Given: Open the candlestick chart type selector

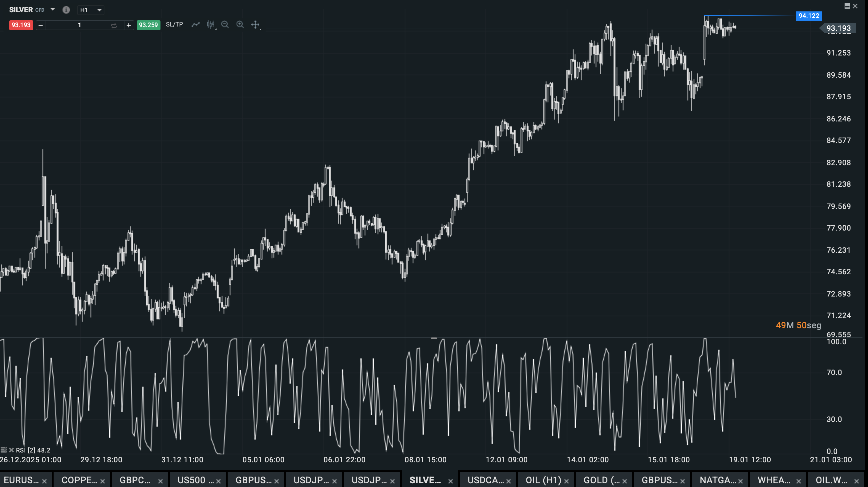Looking at the screenshot, I should point(211,25).
